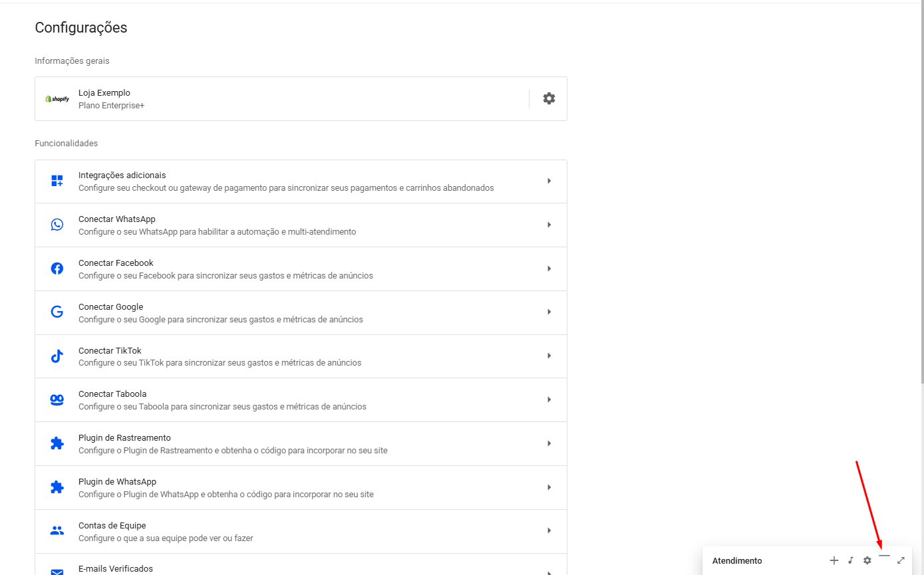Open Atendimento panel settings gear
Screen dimensions: 924x575
867,560
